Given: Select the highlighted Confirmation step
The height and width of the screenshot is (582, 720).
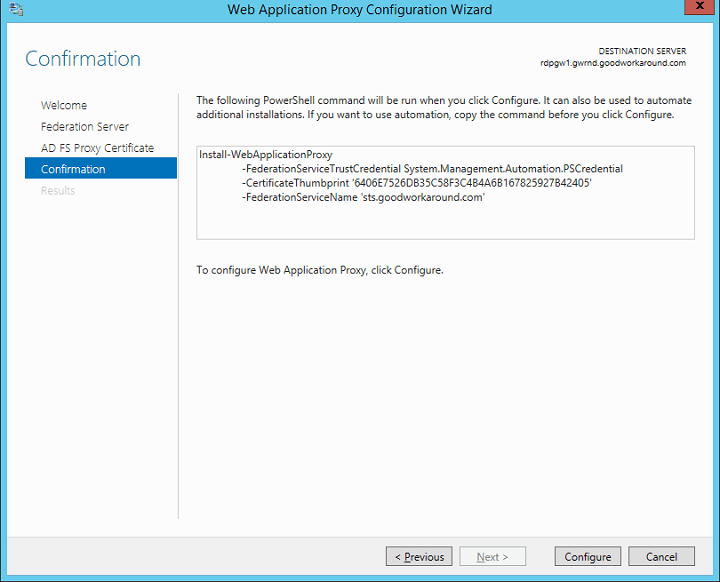Looking at the screenshot, I should [73, 169].
